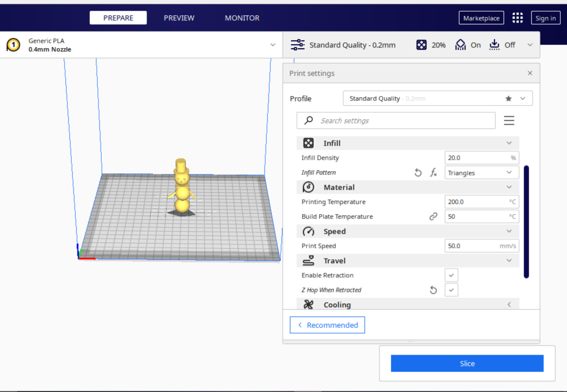
Task: Select the snowman model on build plate
Action: coord(182,187)
